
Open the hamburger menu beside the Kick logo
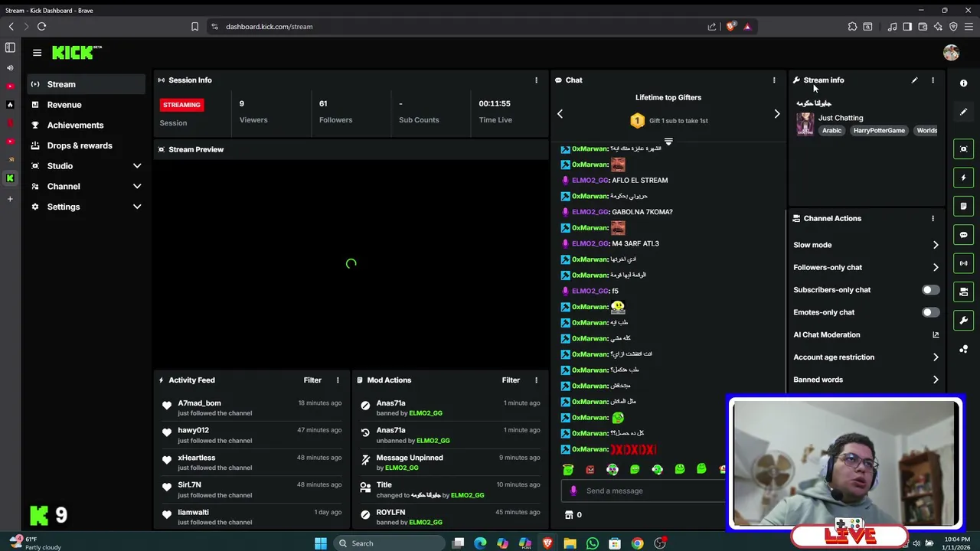pyautogui.click(x=37, y=53)
